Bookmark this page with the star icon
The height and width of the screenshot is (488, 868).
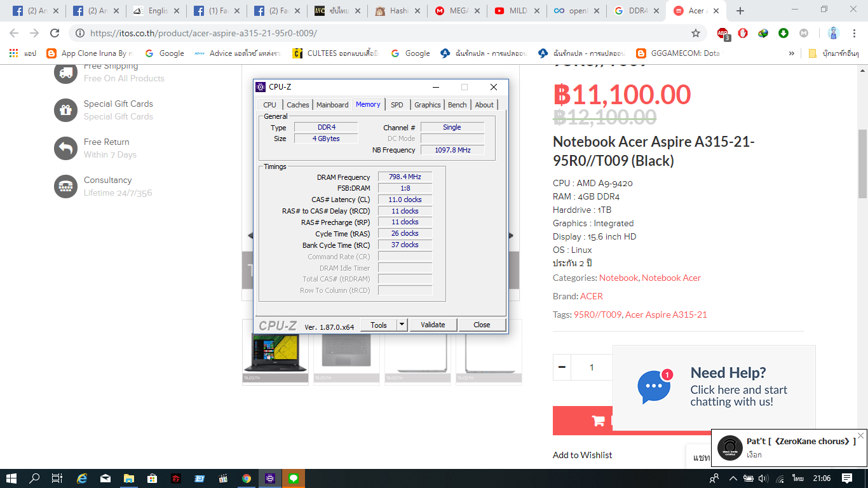(x=696, y=33)
